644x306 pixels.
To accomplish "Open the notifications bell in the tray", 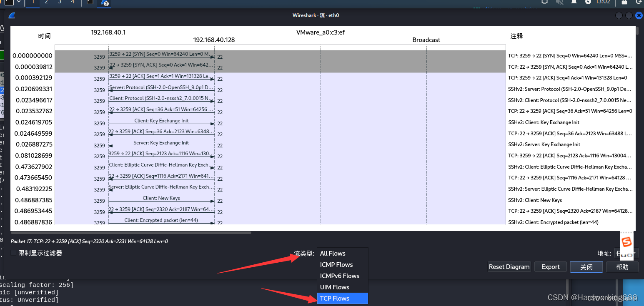I will coord(574,2).
